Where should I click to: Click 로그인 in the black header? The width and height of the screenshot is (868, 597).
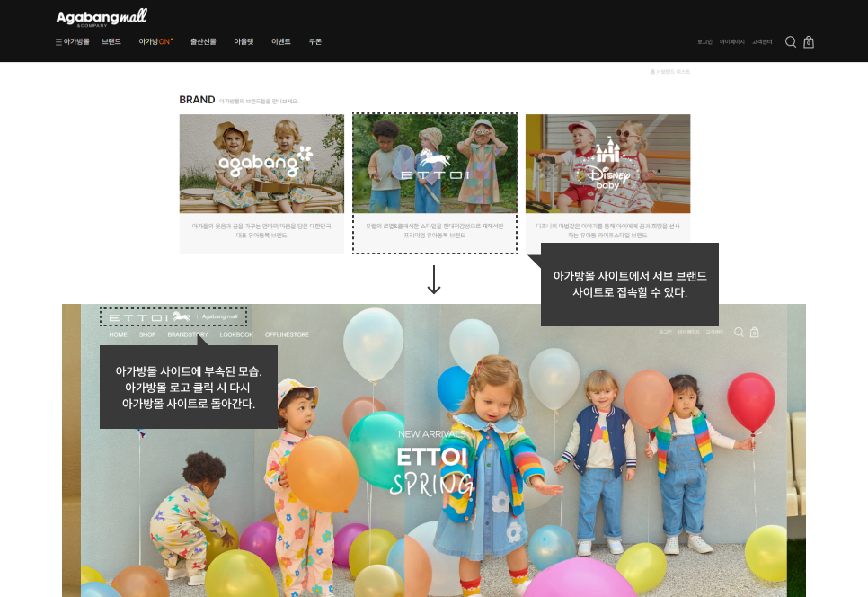tap(704, 42)
